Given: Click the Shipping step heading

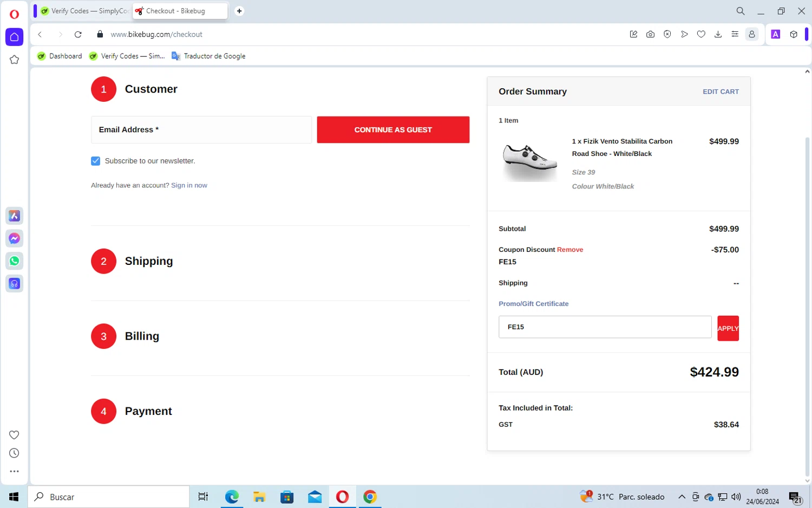Looking at the screenshot, I should click(x=149, y=261).
